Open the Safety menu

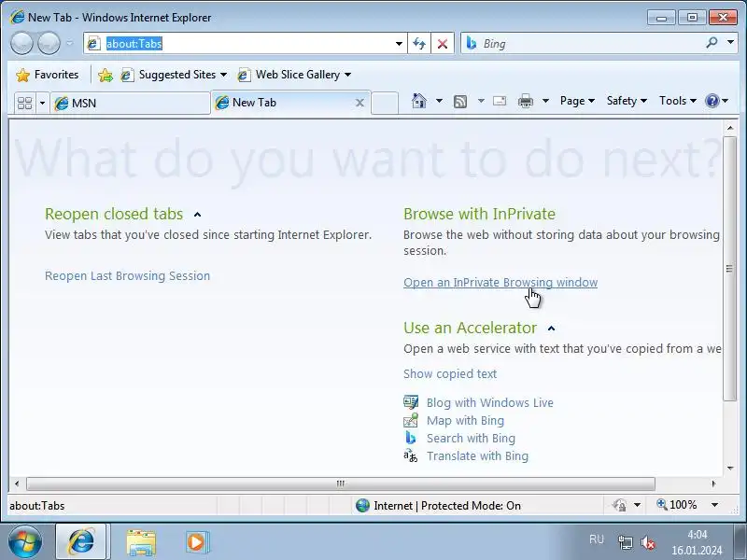coord(627,101)
